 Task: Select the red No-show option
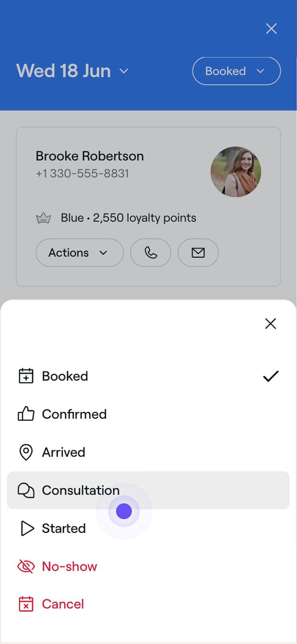pos(70,566)
